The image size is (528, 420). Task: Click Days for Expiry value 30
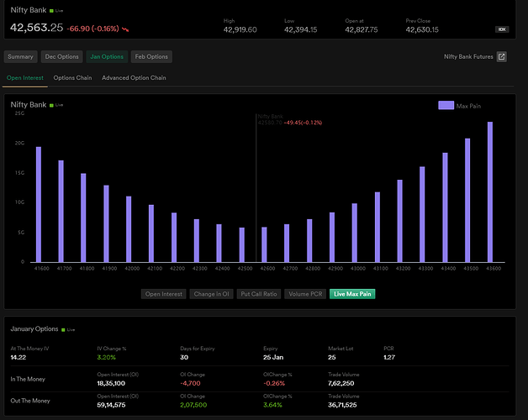[184, 357]
